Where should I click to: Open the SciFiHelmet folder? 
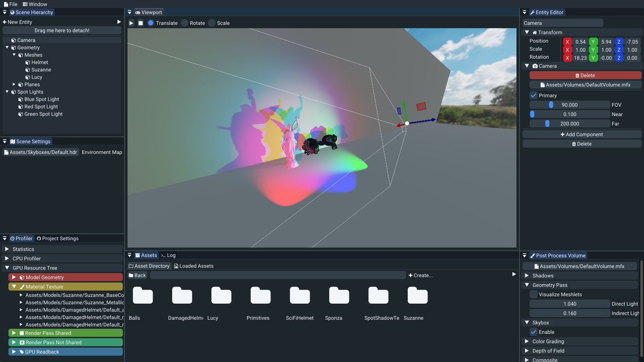(299, 295)
